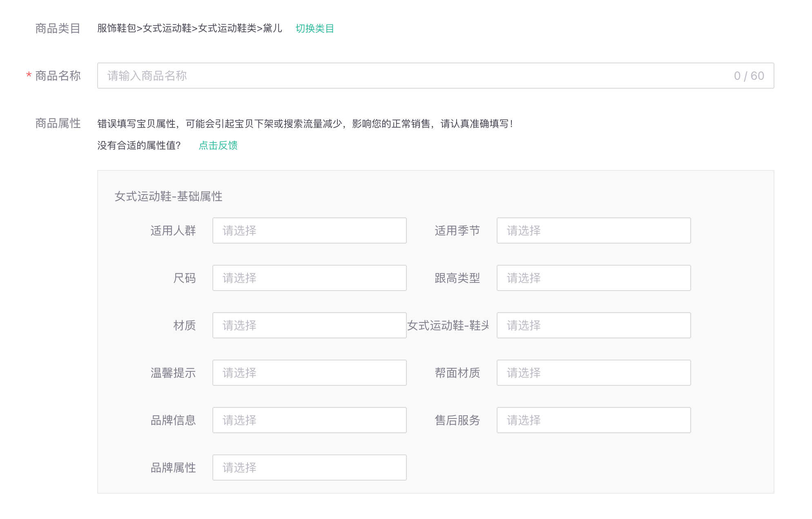Open the 适用人群 dropdown
Image resolution: width=812 pixels, height=519 pixels.
[x=309, y=230]
